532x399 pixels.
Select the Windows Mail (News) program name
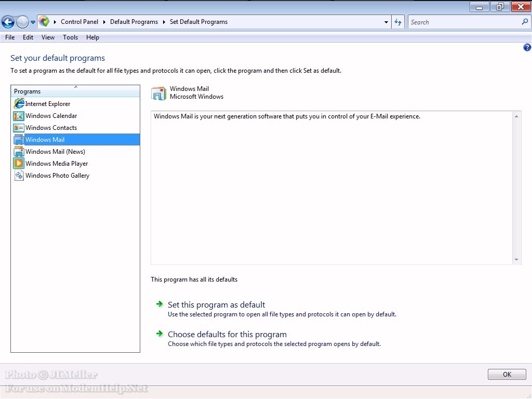55,152
